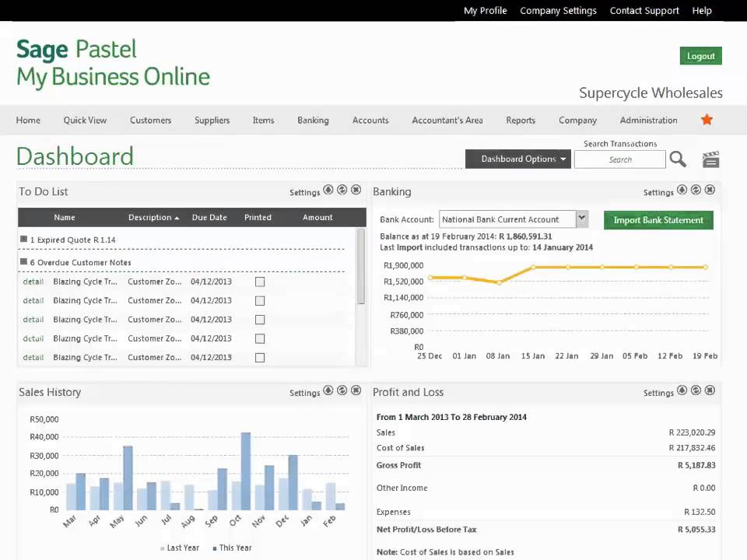Open the Company menu
Screen dimensions: 747x560
coord(577,120)
